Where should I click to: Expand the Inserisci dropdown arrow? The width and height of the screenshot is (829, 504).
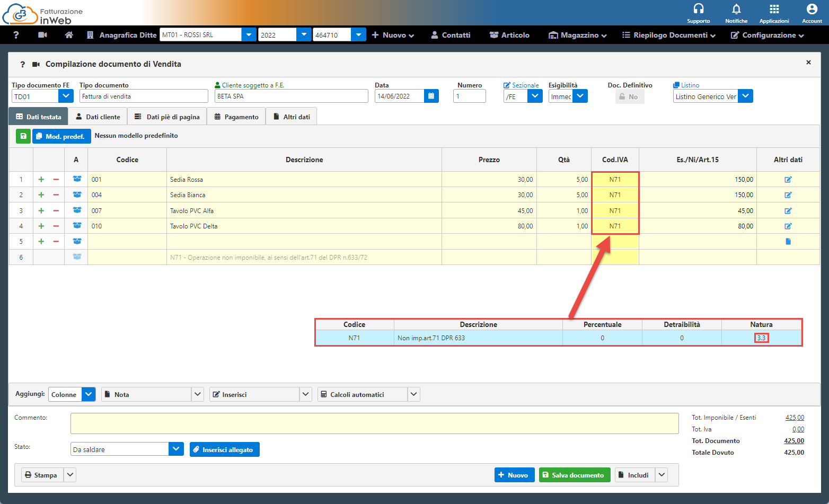coord(306,394)
